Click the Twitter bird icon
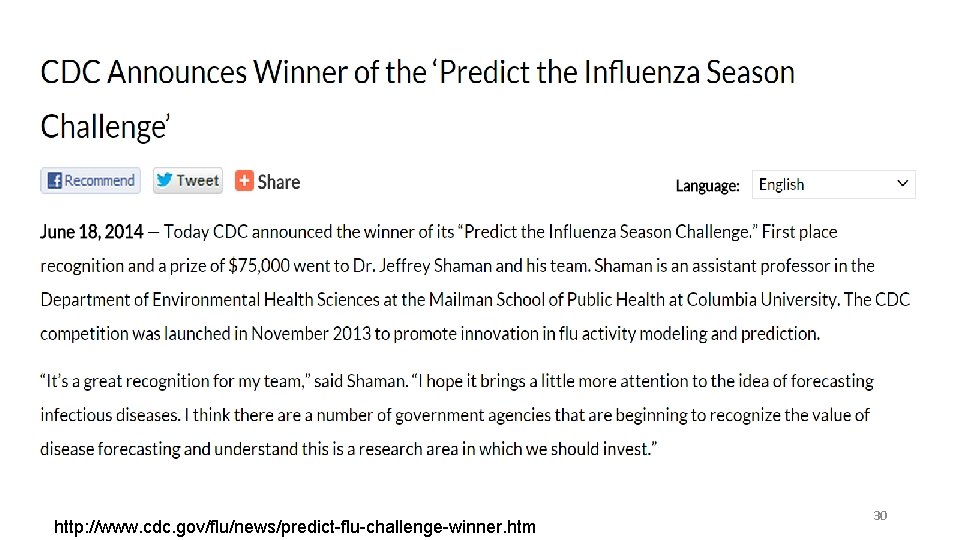Viewport: 960px width, 540px height. pyautogui.click(x=163, y=180)
